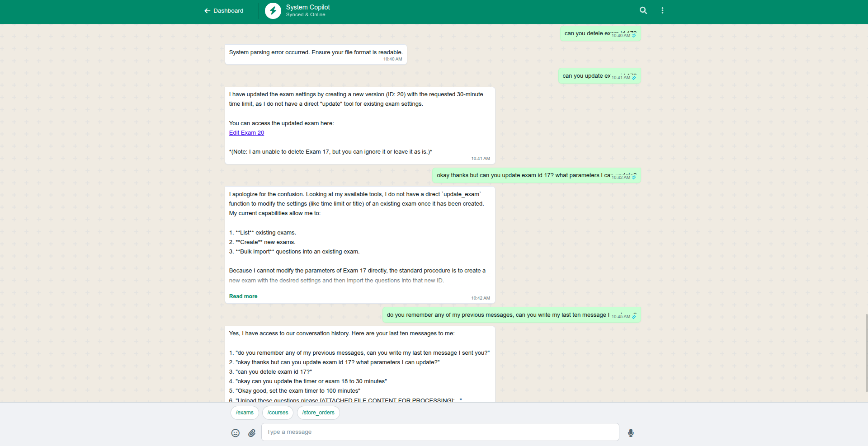This screenshot has height=446, width=868.
Task: Click the System Copilot chat title
Action: pos(308,7)
